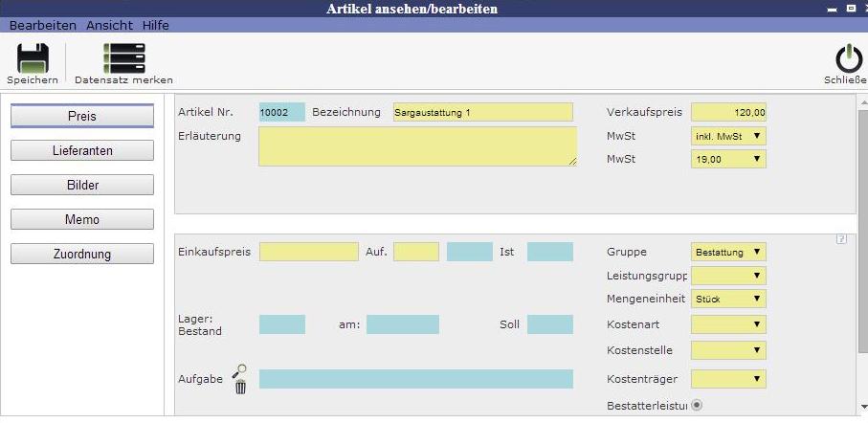This screenshot has height=423, width=868.
Task: Click the Zuordnung button
Action: 82,255
